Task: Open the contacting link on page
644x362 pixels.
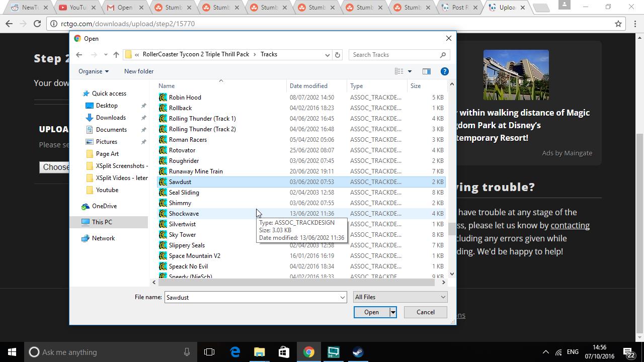Action: coord(570,226)
